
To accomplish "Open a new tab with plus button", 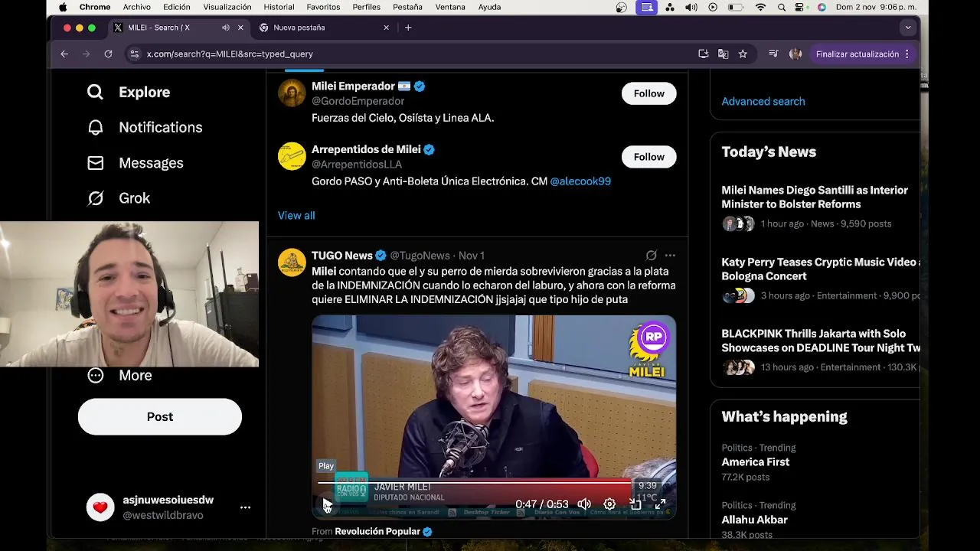I will coord(408,28).
